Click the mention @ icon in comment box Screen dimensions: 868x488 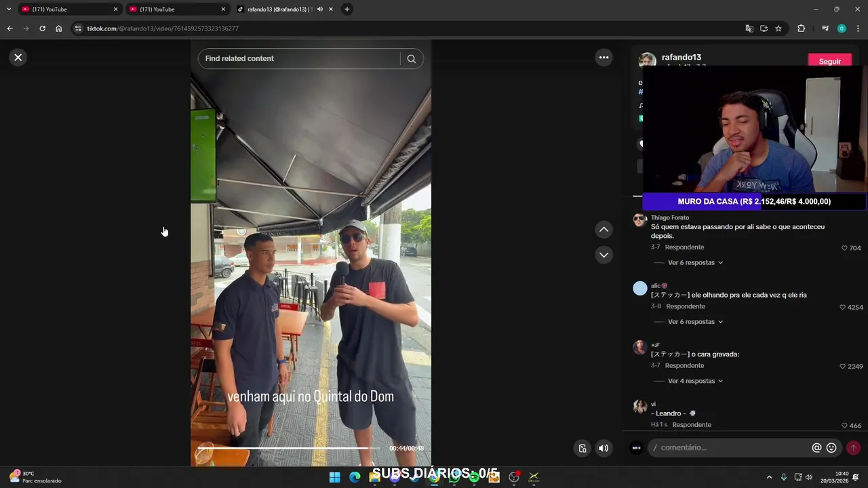pos(816,448)
